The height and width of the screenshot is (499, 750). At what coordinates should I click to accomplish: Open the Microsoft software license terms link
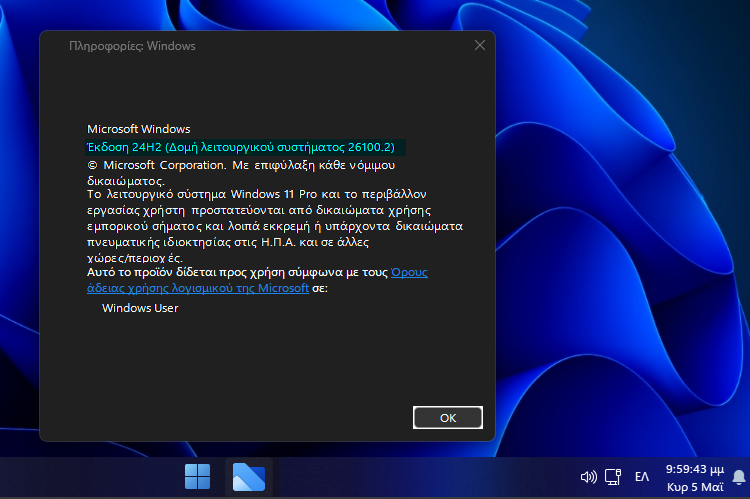pos(198,288)
